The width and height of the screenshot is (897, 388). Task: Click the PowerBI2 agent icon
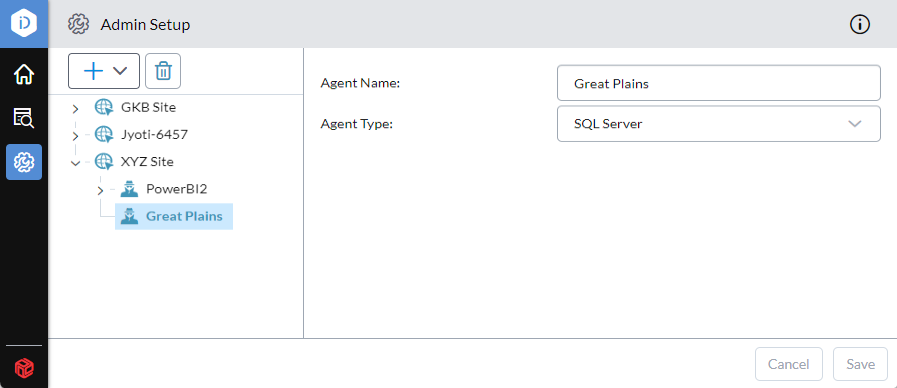130,189
